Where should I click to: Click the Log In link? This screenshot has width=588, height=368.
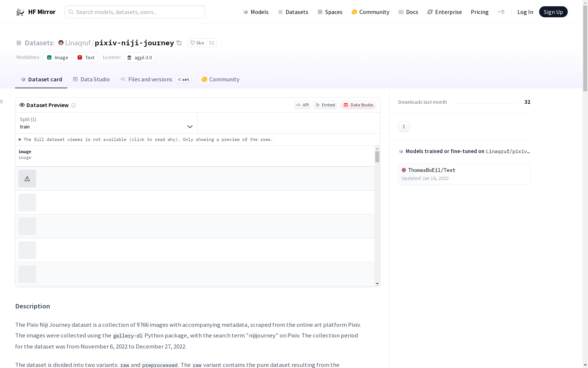tap(525, 12)
